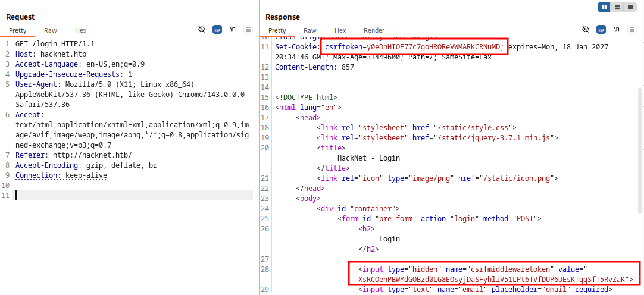Switch Request view to Raw tab
The width and height of the screenshot is (644, 295).
tap(51, 30)
